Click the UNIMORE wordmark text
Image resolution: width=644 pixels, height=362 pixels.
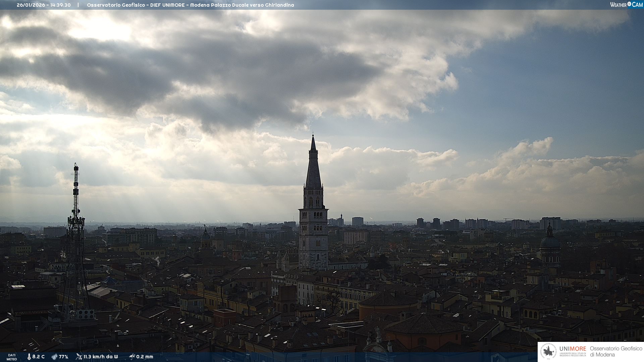(x=573, y=349)
